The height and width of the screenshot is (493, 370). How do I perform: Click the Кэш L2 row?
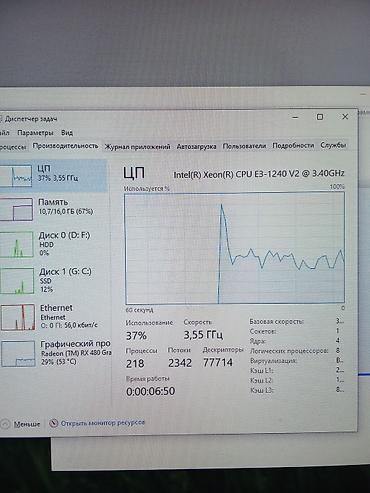(297, 380)
